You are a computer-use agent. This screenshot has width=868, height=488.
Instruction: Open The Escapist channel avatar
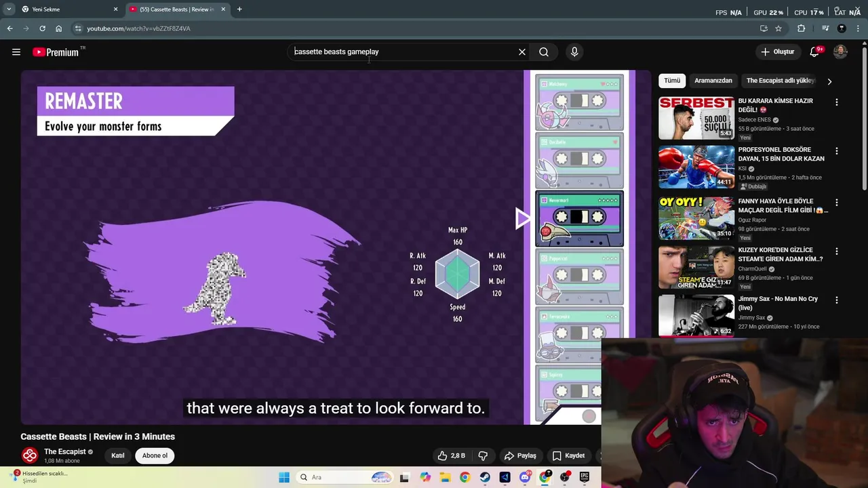click(29, 455)
